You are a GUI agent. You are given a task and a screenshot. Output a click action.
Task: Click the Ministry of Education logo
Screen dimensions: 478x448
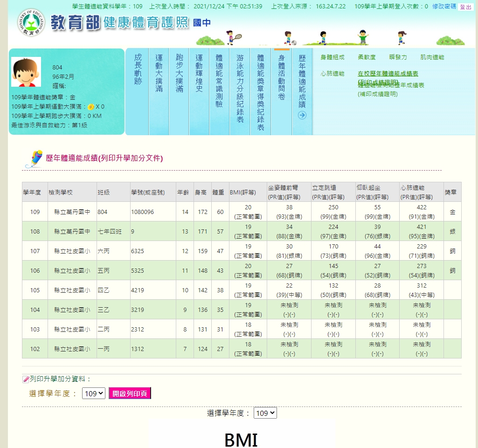(x=31, y=22)
